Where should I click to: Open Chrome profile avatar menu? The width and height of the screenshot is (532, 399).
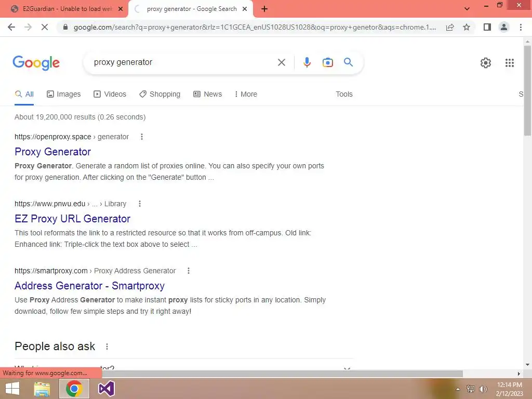[504, 27]
